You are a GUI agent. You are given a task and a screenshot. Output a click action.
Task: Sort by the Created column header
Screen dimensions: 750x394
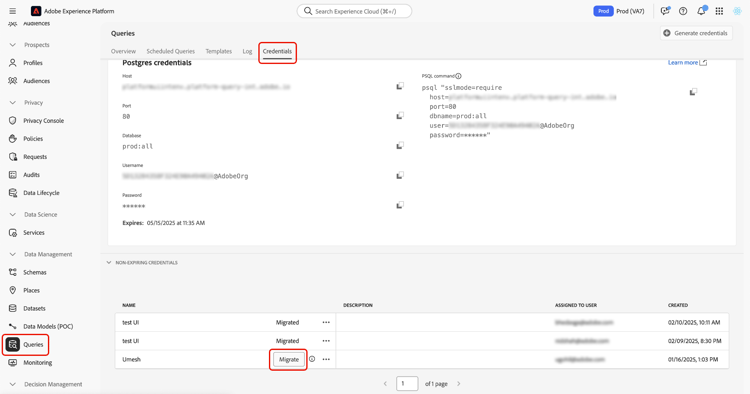click(678, 305)
